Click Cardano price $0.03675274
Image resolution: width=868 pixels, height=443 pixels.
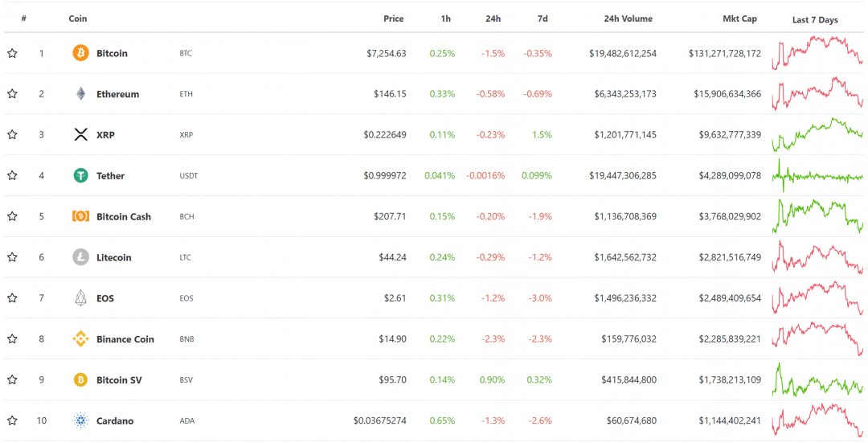(x=379, y=420)
